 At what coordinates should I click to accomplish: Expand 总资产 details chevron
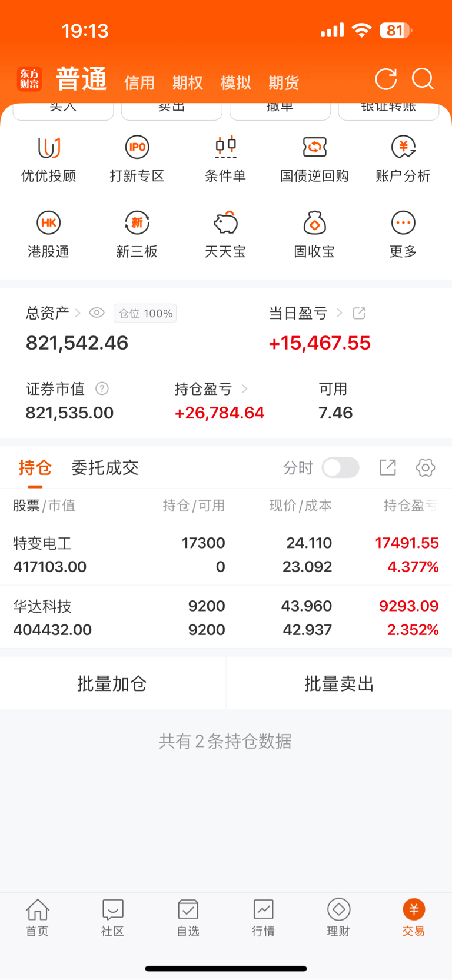[78, 313]
